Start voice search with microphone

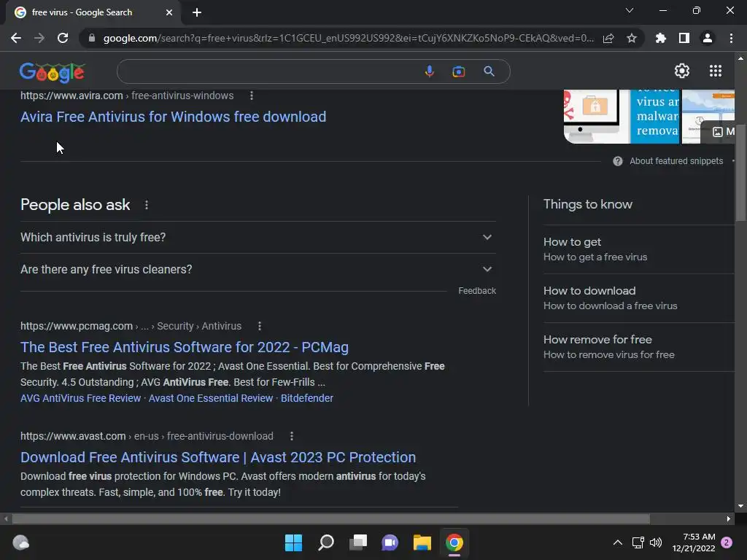(429, 71)
